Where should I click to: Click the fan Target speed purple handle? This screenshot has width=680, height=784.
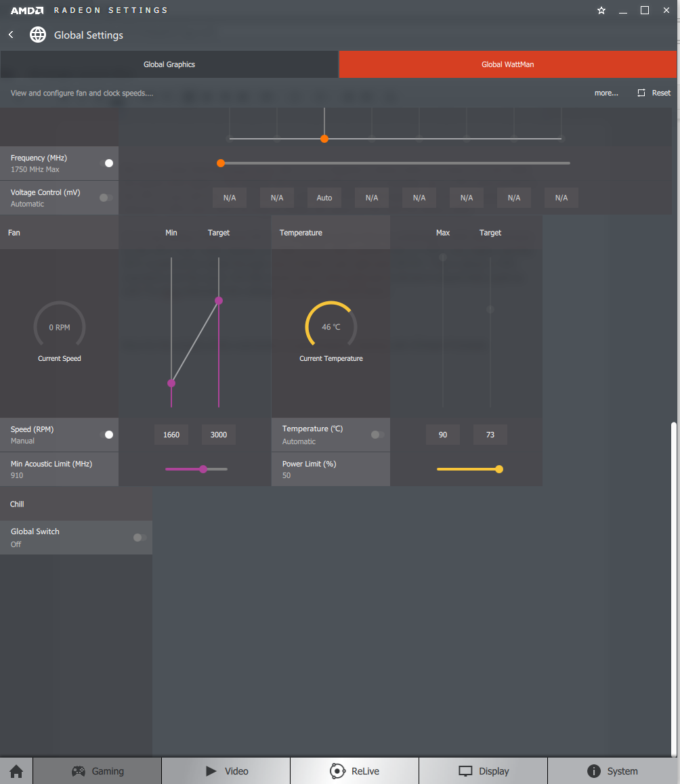[219, 301]
